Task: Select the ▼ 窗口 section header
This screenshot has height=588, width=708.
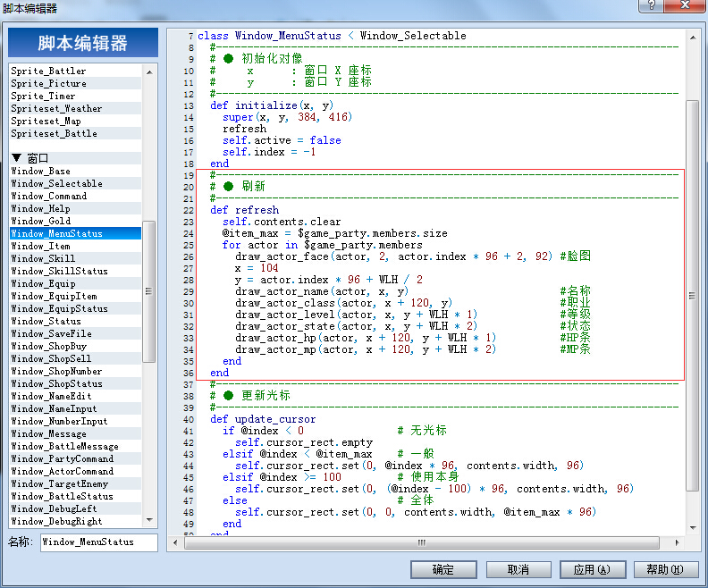Action: [x=75, y=158]
